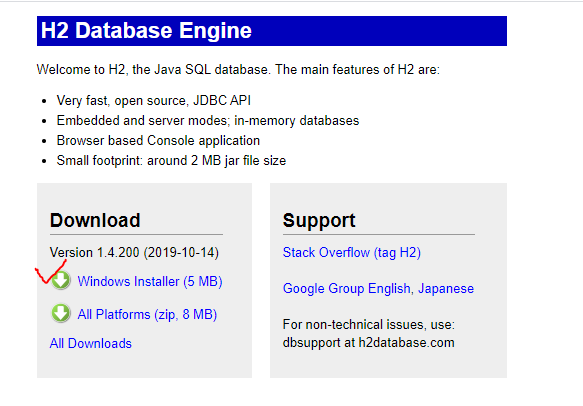Open the Windows Installer (5 MB) link
The height and width of the screenshot is (406, 583).
(x=150, y=281)
